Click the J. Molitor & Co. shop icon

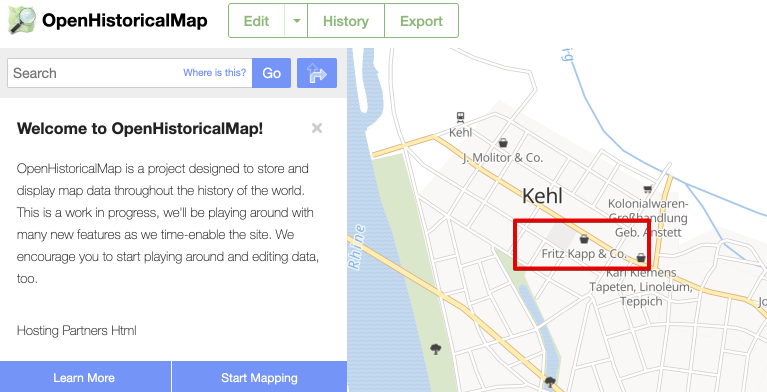point(503,143)
